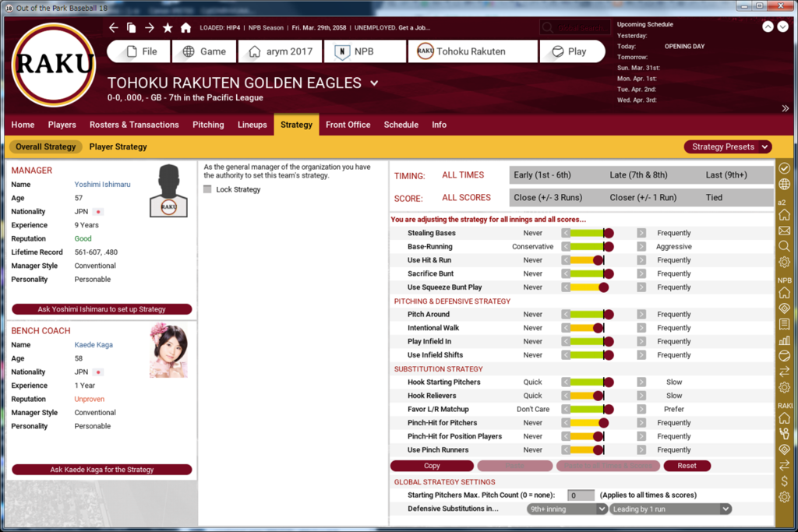Open bench coach Kaede Kaga's profile link
The width and height of the screenshot is (798, 532).
click(94, 344)
